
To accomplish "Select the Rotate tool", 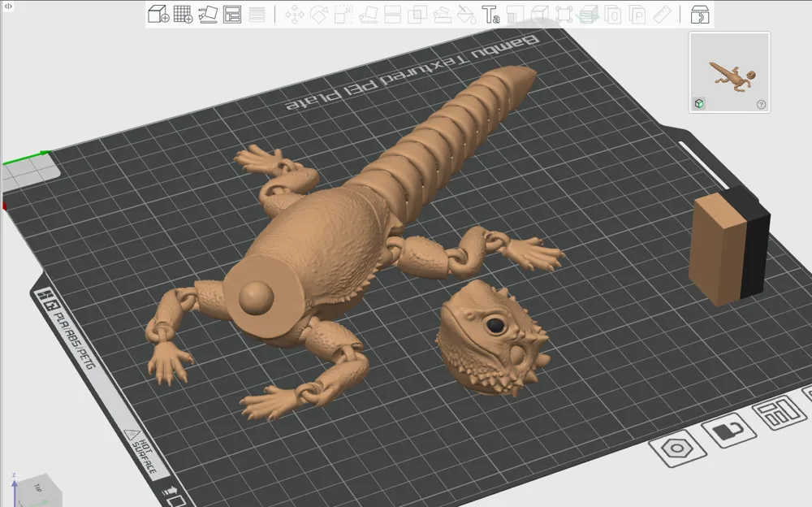I will click(319, 15).
